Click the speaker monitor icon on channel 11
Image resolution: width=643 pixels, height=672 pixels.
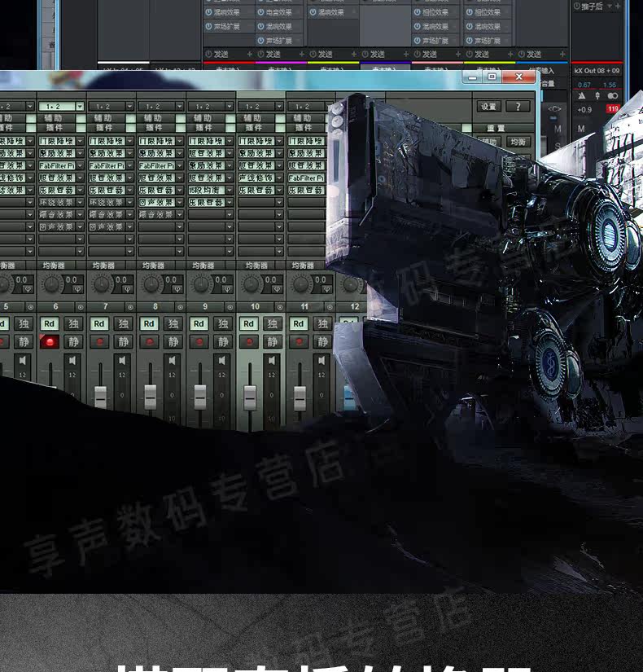click(321, 360)
